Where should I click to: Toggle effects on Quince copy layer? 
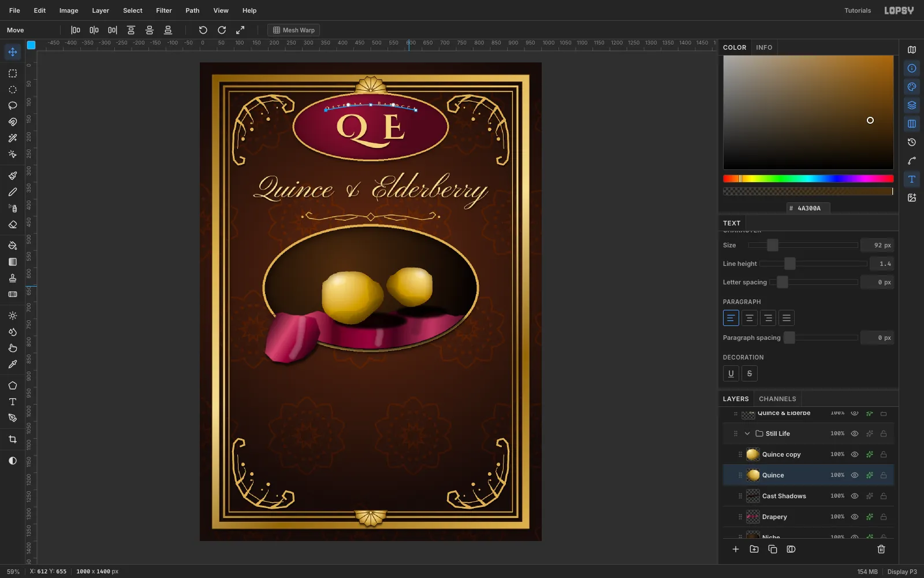[869, 454]
